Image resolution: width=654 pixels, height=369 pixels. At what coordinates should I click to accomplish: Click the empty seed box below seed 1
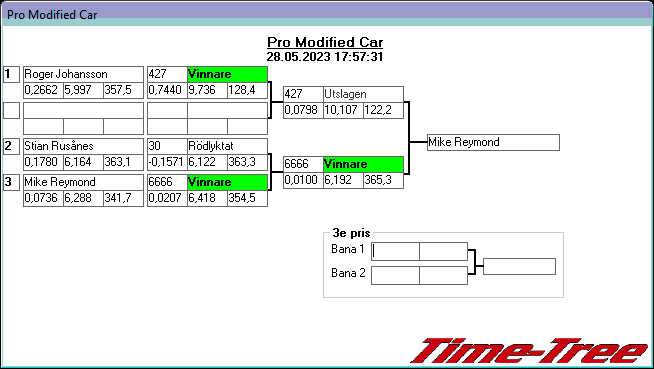point(11,110)
